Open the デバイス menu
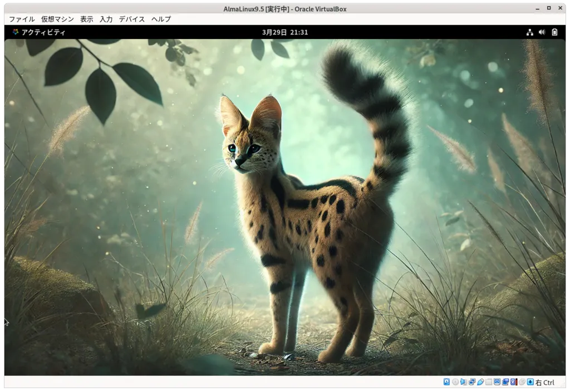 [x=131, y=18]
